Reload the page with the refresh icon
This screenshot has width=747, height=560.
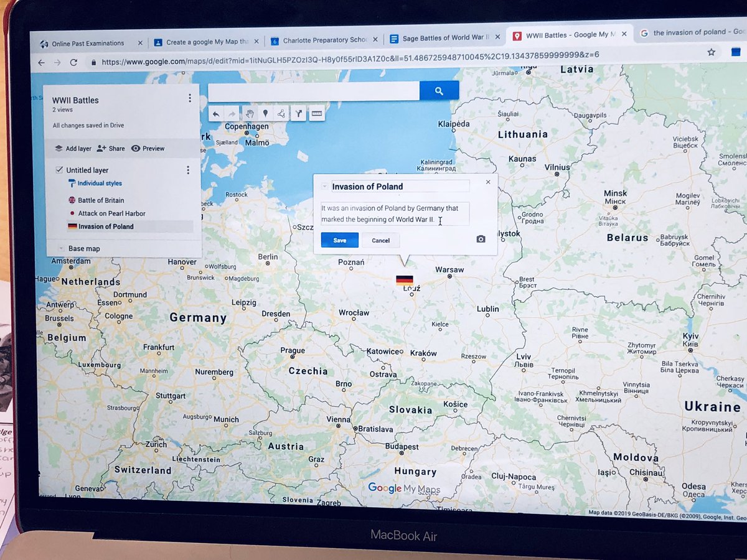(73, 63)
